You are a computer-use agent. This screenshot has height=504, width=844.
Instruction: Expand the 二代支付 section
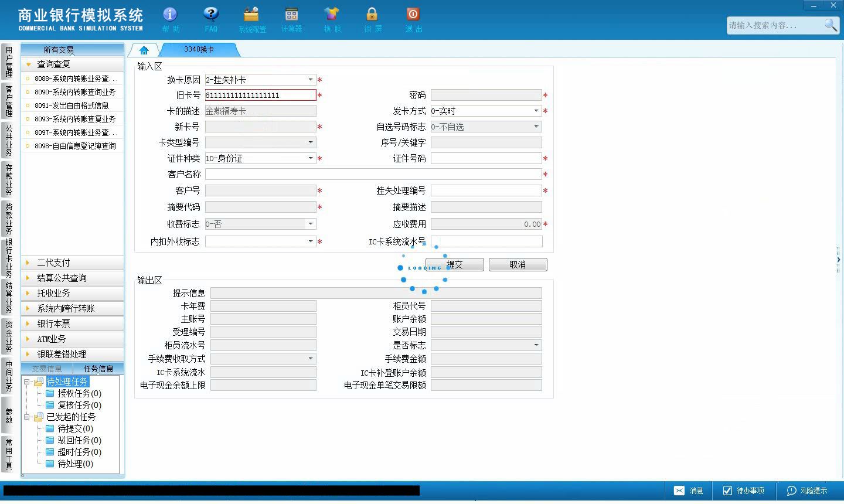[x=73, y=263]
